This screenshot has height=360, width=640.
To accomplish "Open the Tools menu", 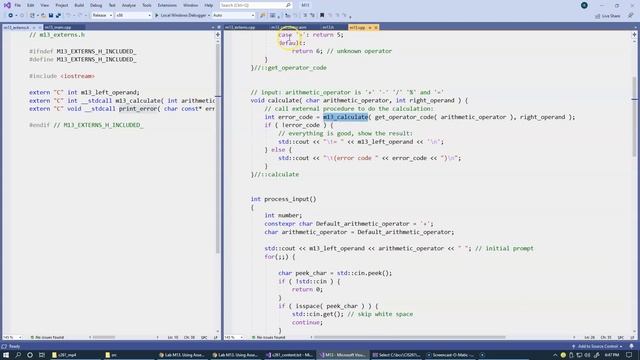I will coord(147,5).
